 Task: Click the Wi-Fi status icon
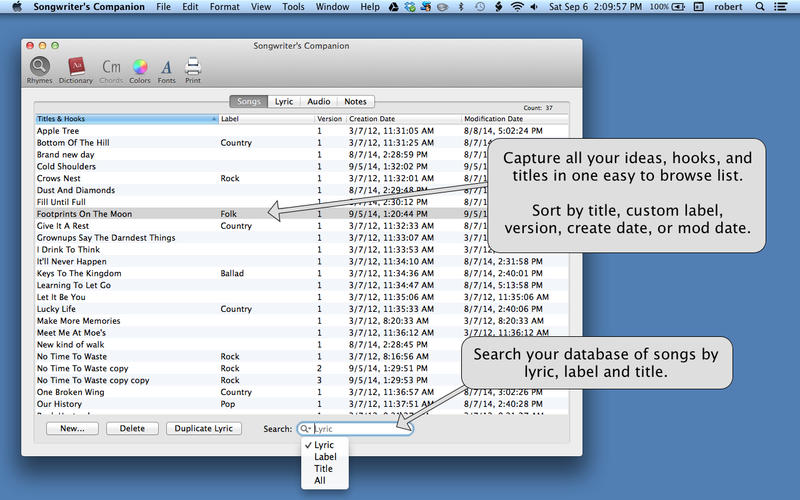517,7
